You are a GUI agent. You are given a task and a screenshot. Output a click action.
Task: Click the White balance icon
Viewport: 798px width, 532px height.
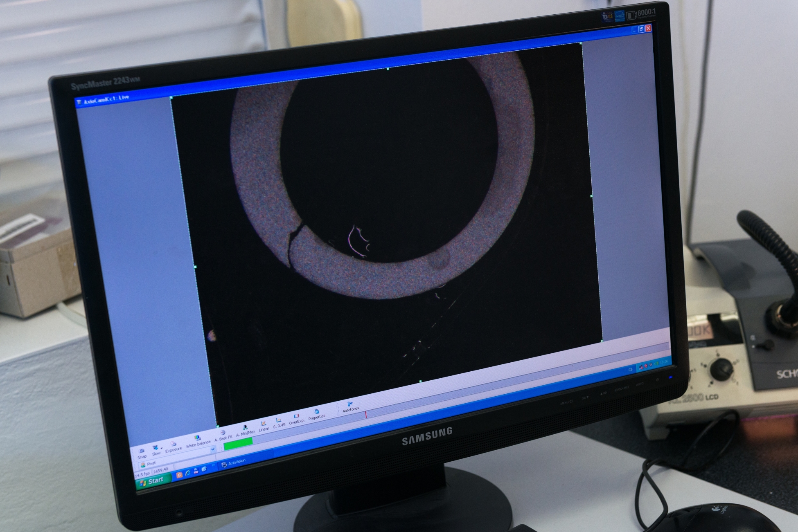pos(197,438)
